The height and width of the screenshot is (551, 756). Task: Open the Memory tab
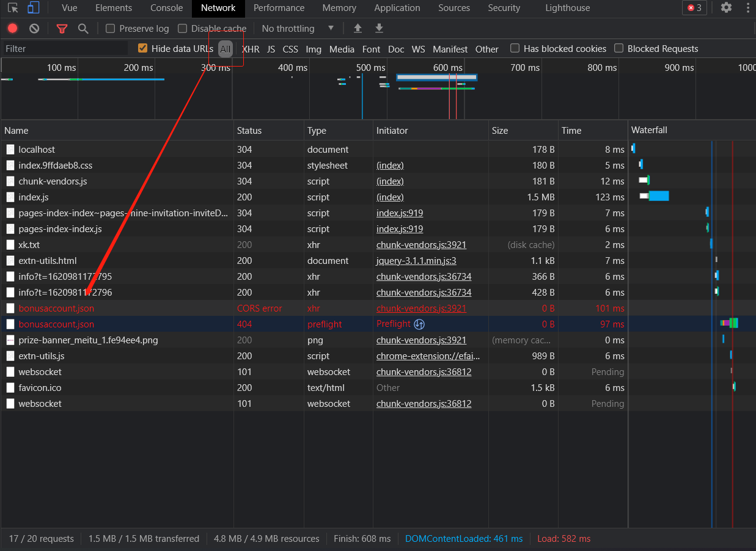pos(339,8)
